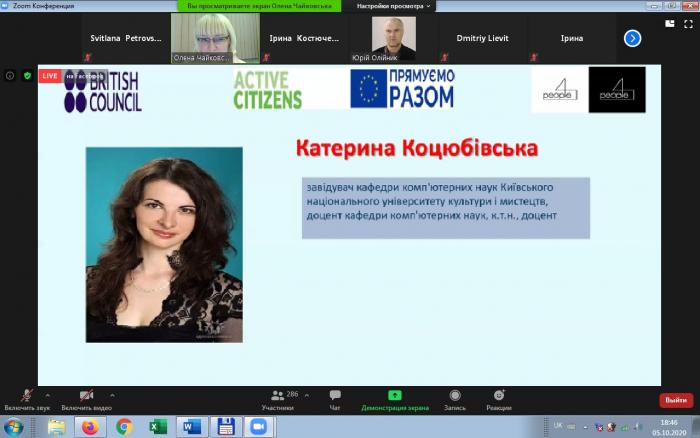Click the red Выйти leave button
700x438 pixels.
[x=675, y=400]
